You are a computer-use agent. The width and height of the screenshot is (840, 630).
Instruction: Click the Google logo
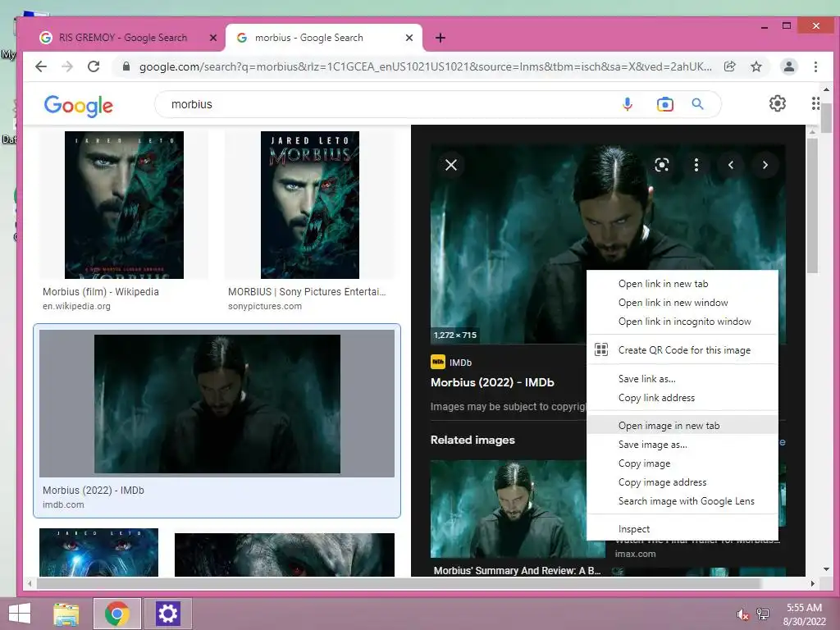78,106
